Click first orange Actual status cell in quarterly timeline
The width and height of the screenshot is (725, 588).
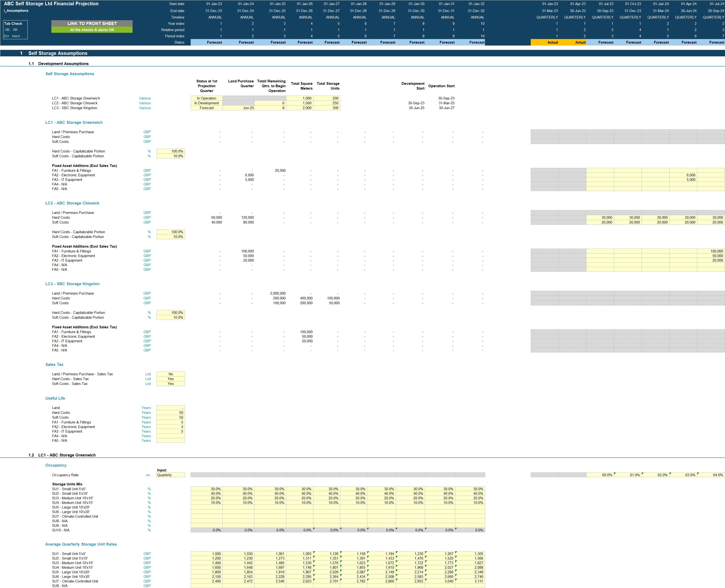544,42
